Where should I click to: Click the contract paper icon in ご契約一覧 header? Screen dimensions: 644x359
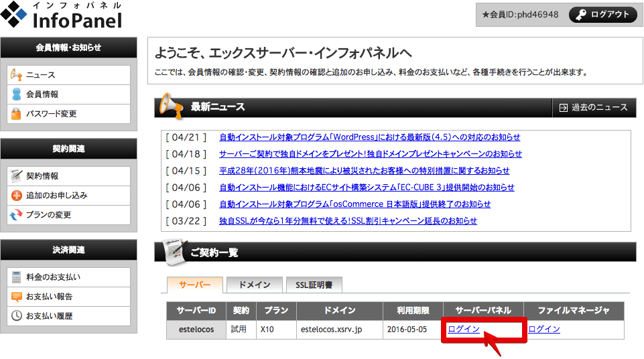[174, 252]
